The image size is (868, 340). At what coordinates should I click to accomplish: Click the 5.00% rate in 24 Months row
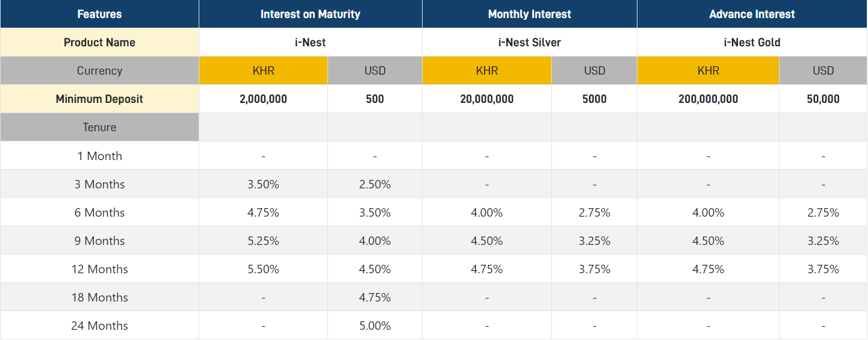pyautogui.click(x=375, y=326)
